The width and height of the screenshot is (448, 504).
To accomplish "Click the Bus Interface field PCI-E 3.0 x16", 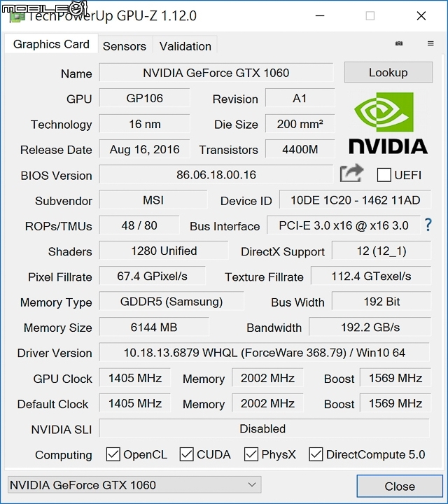I will [344, 225].
